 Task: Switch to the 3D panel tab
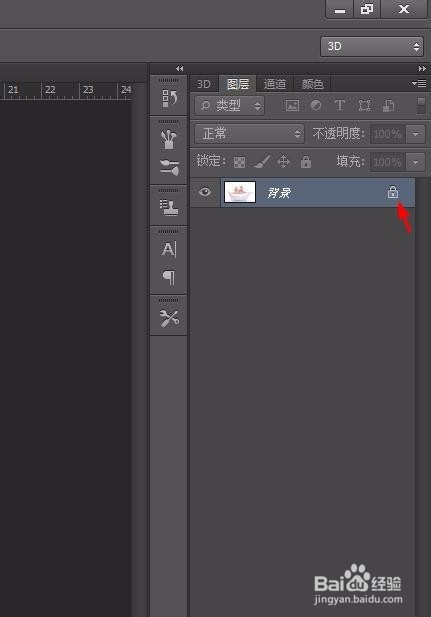click(x=204, y=84)
